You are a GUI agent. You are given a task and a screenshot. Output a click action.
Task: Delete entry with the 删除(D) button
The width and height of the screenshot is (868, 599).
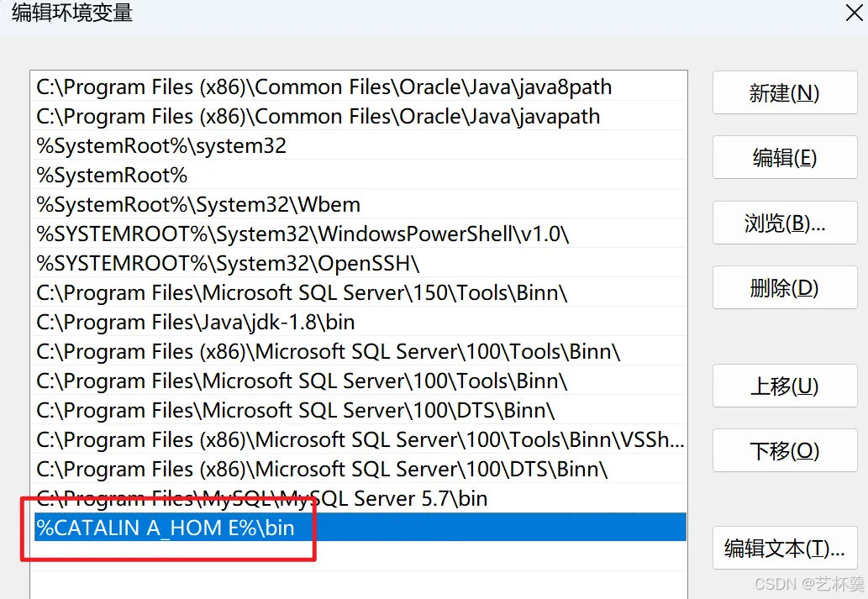pos(785,287)
